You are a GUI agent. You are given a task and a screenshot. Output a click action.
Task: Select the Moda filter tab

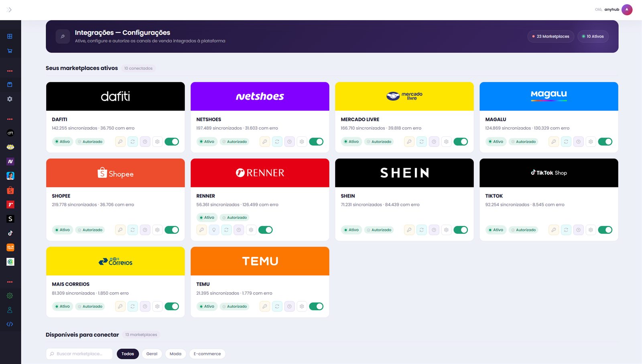pos(175,354)
